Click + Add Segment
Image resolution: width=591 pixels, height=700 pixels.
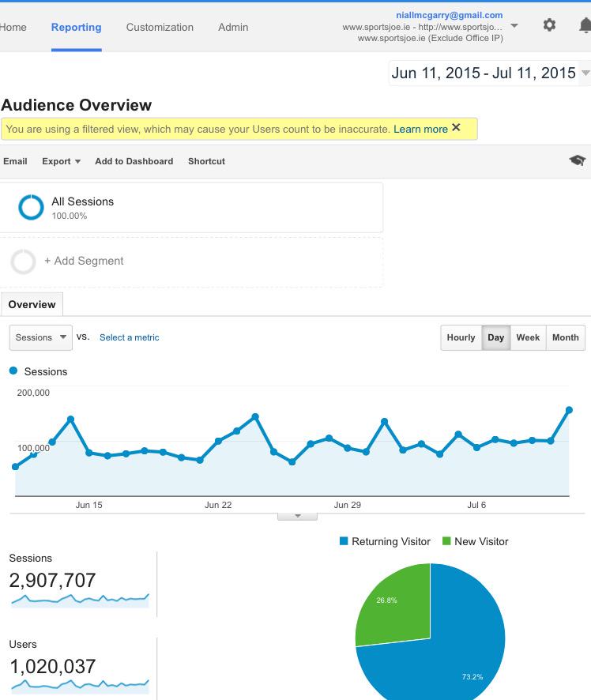84,261
